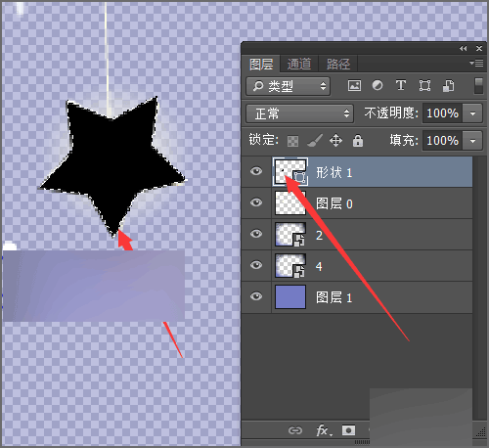Image resolution: width=489 pixels, height=448 pixels.
Task: Click the fx layer style button
Action: pos(324,430)
